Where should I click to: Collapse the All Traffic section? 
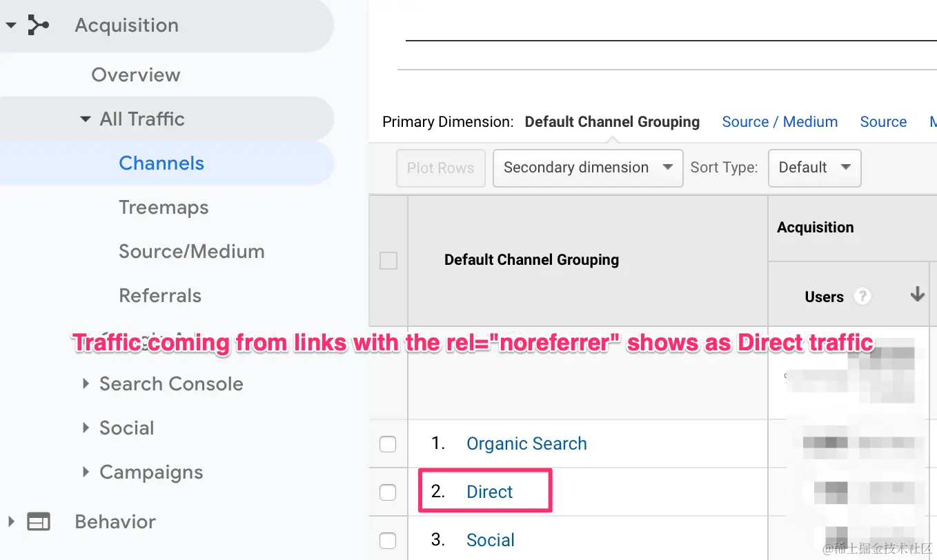pos(86,119)
